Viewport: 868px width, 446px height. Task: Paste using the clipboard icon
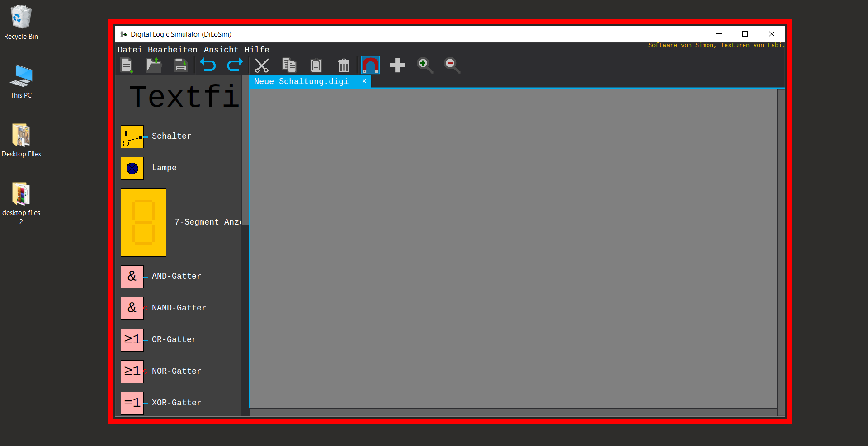(316, 66)
